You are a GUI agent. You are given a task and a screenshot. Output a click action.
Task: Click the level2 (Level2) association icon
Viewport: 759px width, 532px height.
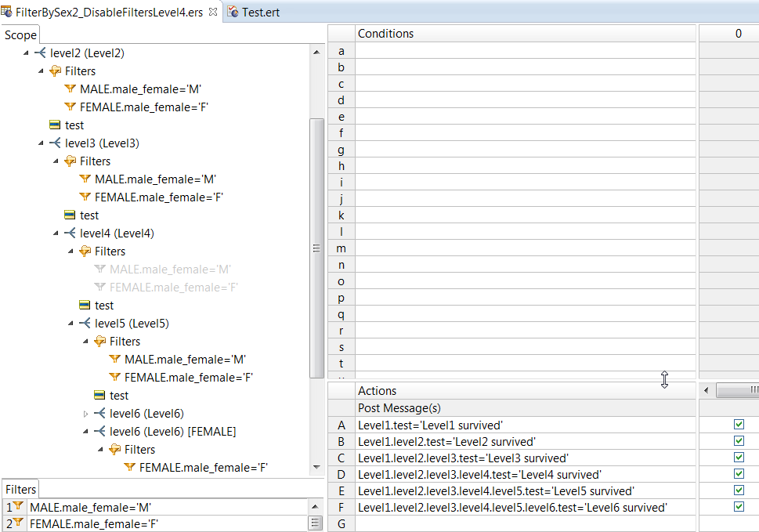(40, 52)
